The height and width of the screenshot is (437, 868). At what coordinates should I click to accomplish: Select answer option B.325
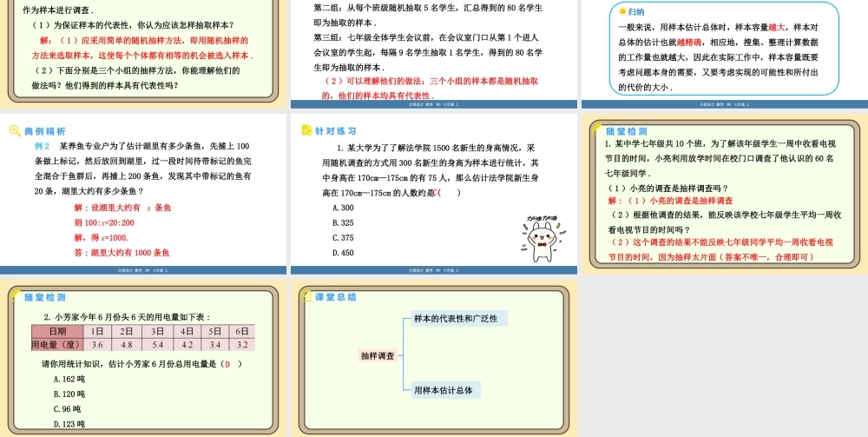[343, 222]
